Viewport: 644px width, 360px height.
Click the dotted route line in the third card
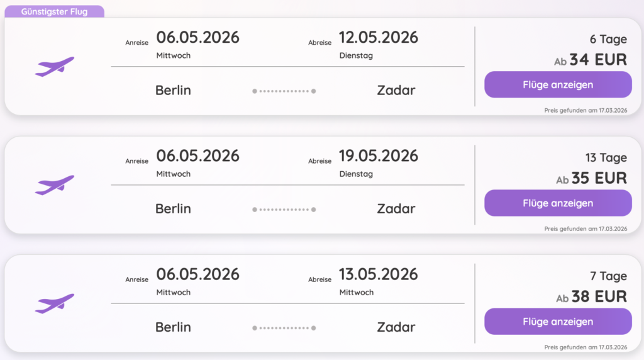[x=284, y=328]
